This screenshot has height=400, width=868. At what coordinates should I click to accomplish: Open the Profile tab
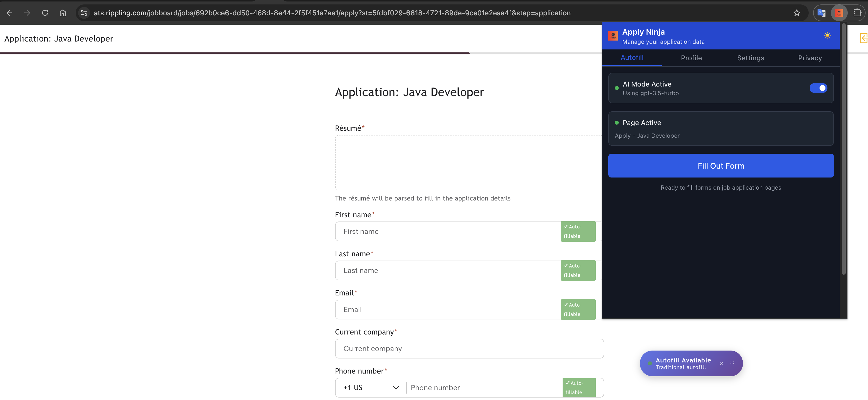click(691, 58)
